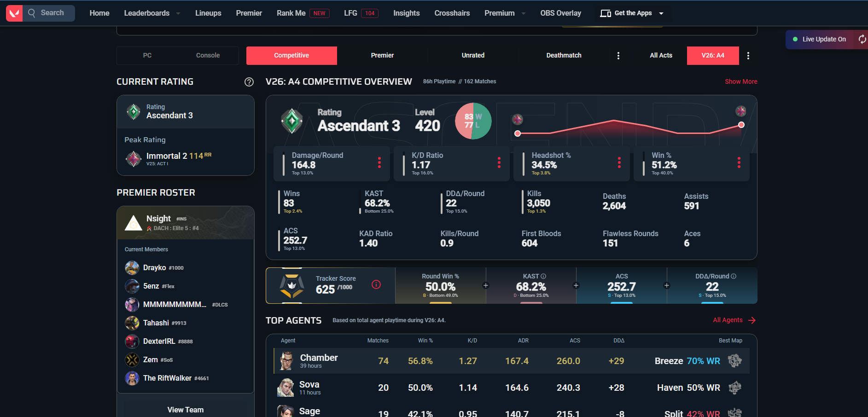Open the Current Rating help question icon
Viewport: 868px width, 417px height.
tap(249, 82)
